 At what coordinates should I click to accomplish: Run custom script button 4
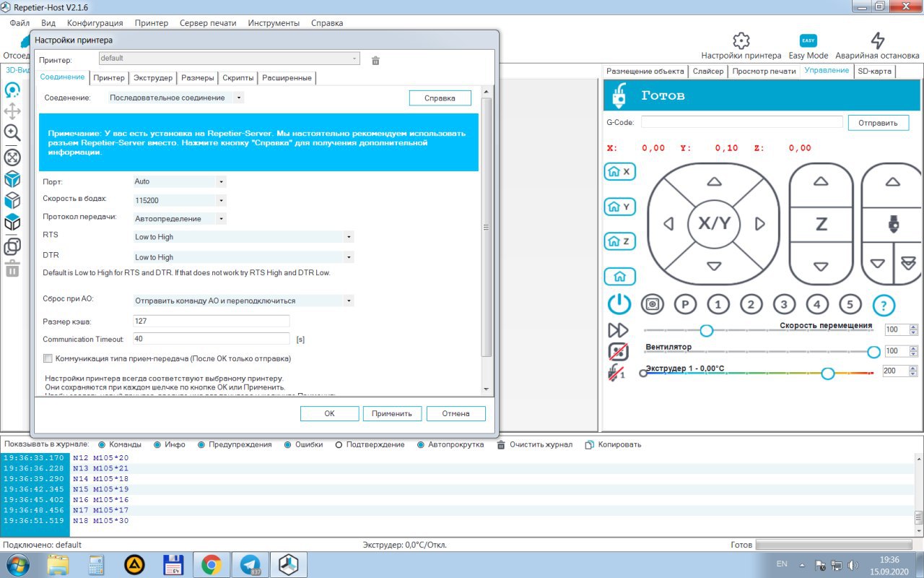click(x=817, y=304)
